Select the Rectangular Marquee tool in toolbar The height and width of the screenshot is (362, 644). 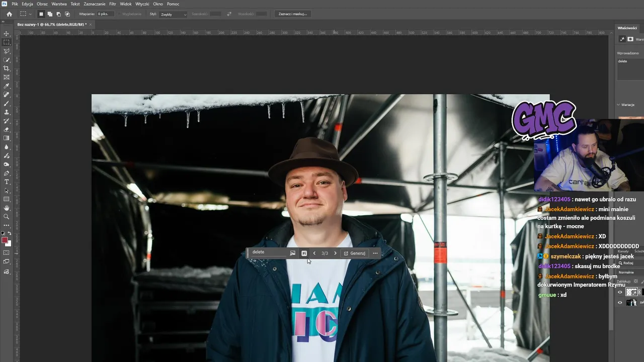(7, 42)
